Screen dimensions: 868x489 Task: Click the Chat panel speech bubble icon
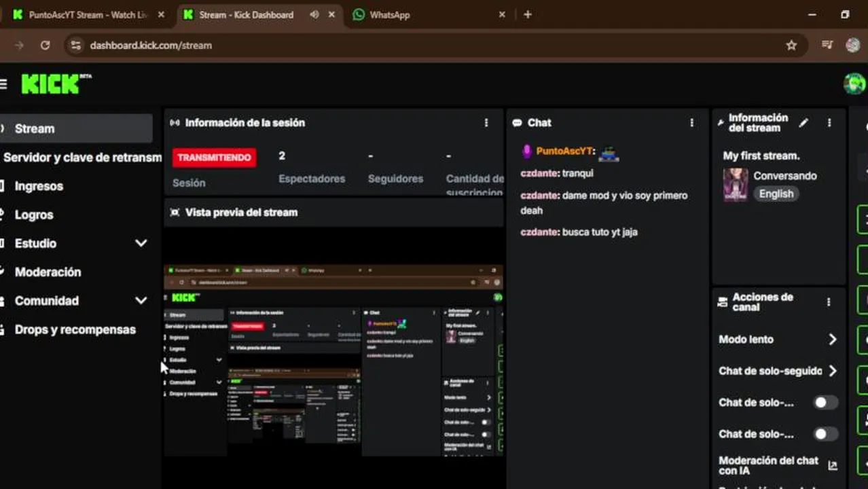[518, 123]
